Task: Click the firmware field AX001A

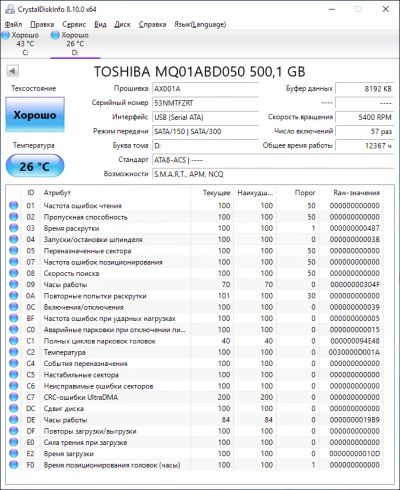Action: [205, 89]
